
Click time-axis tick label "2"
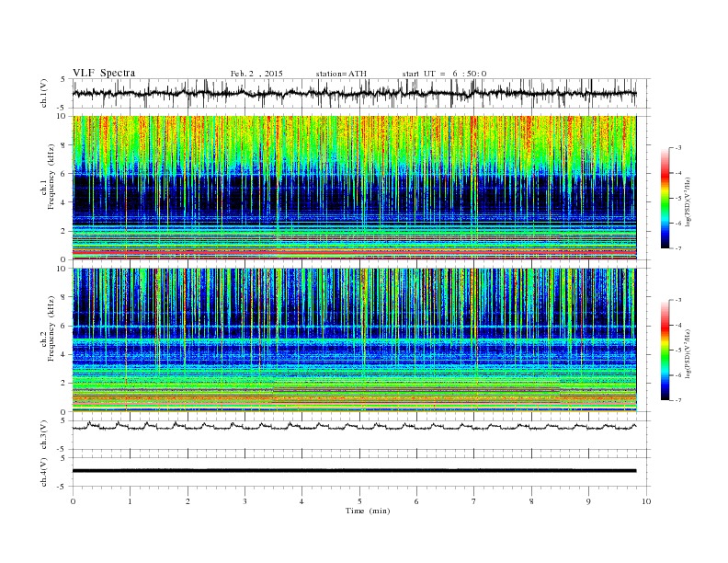pyautogui.click(x=188, y=501)
